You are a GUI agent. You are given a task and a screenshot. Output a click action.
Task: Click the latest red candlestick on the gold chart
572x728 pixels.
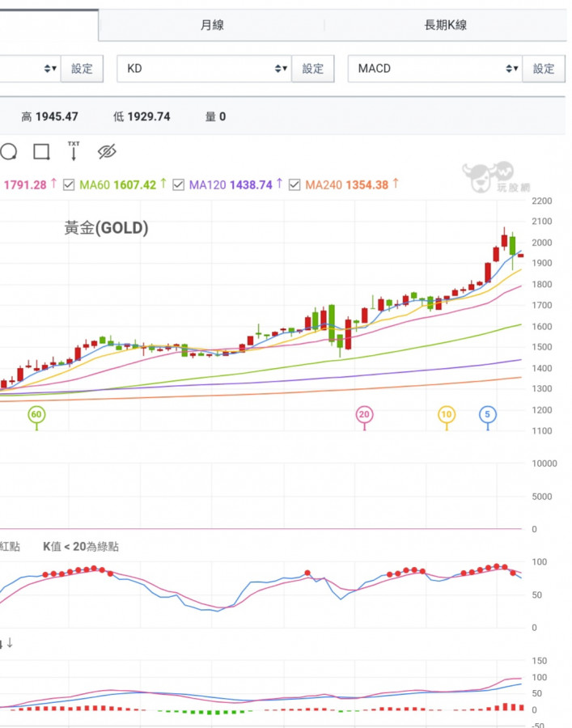click(x=520, y=256)
